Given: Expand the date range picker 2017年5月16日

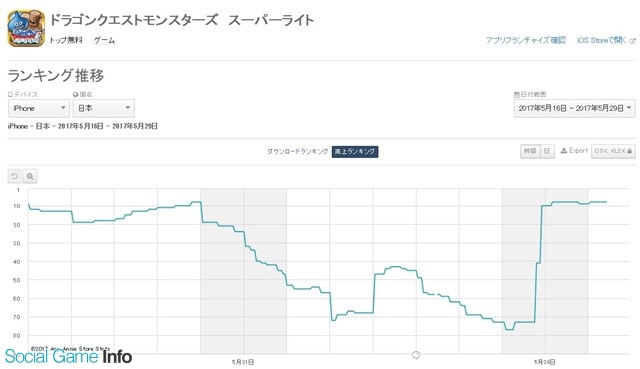Looking at the screenshot, I should (574, 108).
